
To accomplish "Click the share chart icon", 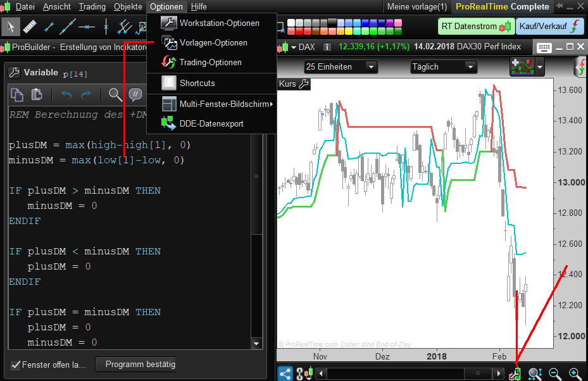I will (x=285, y=373).
